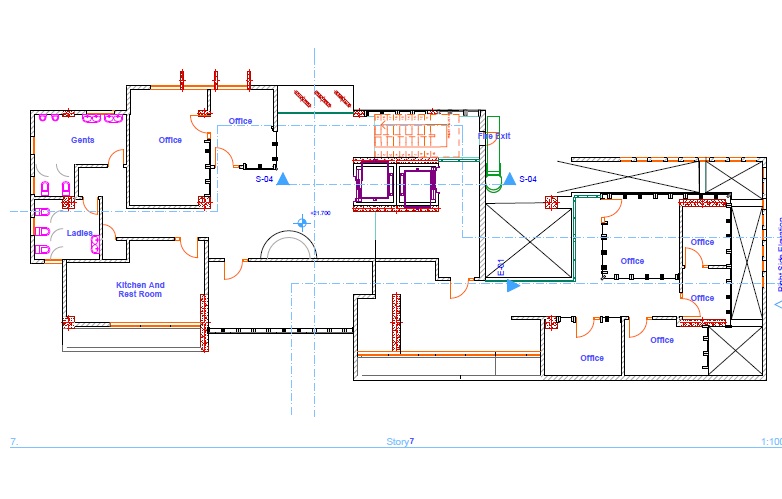
Task: Select the Kitchen And Rest Room label
Action: [x=140, y=290]
